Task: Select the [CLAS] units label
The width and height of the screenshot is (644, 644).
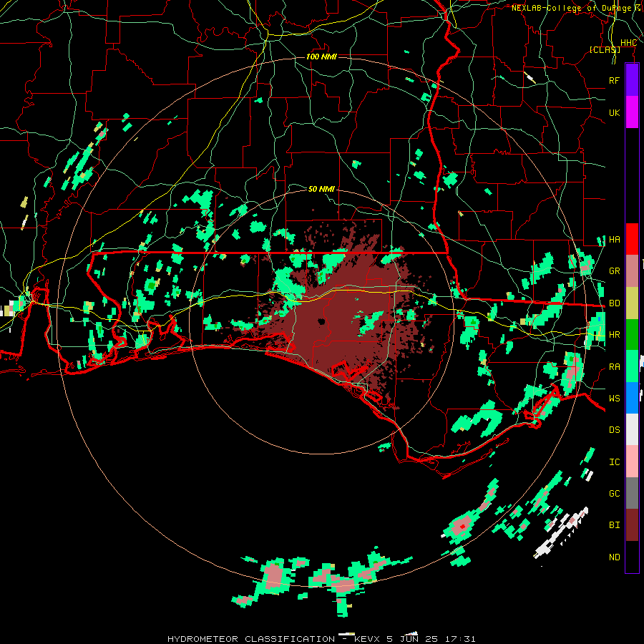Action: click(x=605, y=49)
